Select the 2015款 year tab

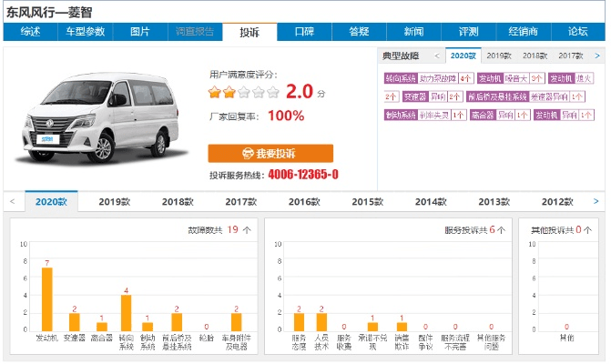(368, 202)
